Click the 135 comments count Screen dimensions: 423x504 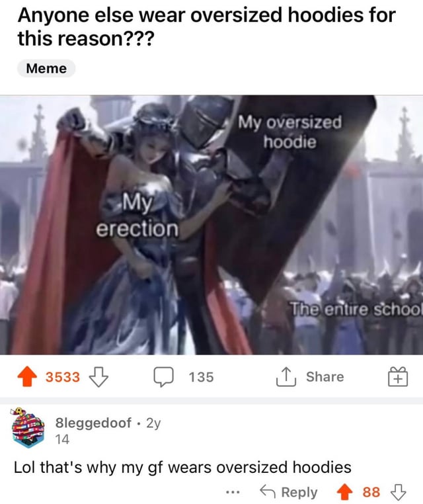pos(201,377)
